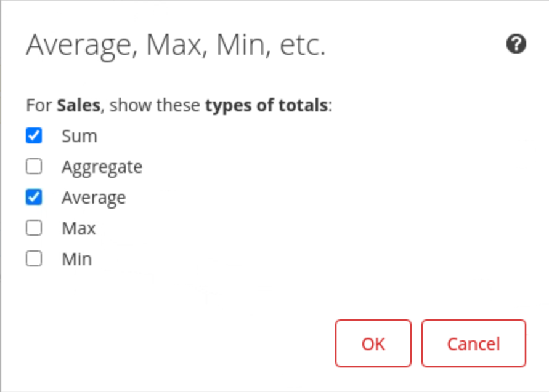Viewport: 549px width, 392px height.
Task: Check the Min checkbox
Action: click(34, 259)
